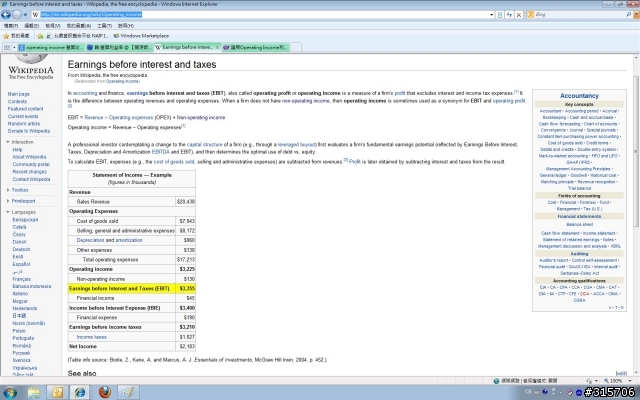The image size is (640, 400).
Task: Open the Tools (T) menu
Action: [x=104, y=26]
